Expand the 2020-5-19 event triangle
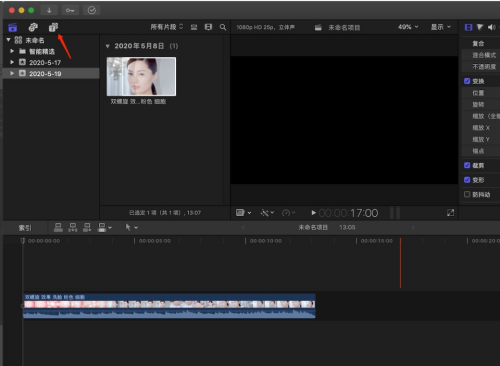500x366 pixels. click(12, 73)
